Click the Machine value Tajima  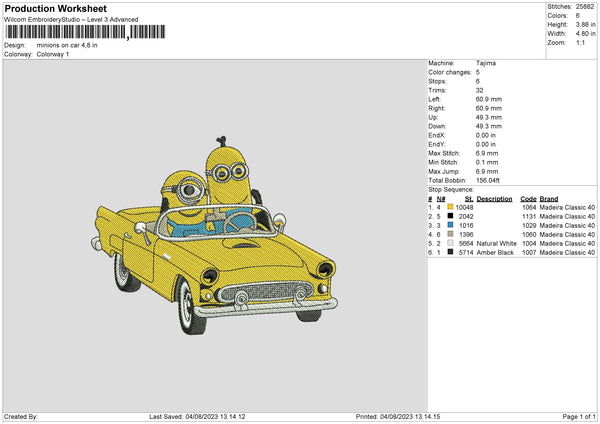pos(486,63)
